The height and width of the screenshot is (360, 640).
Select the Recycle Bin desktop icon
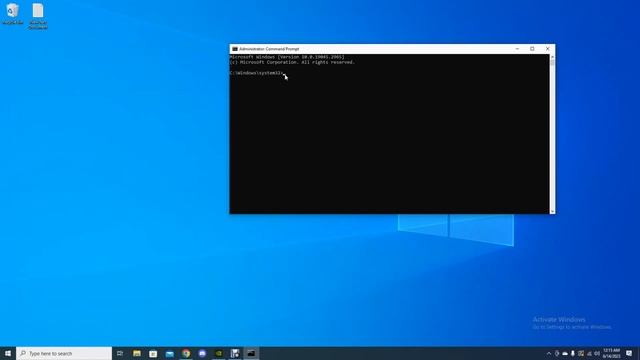13,14
